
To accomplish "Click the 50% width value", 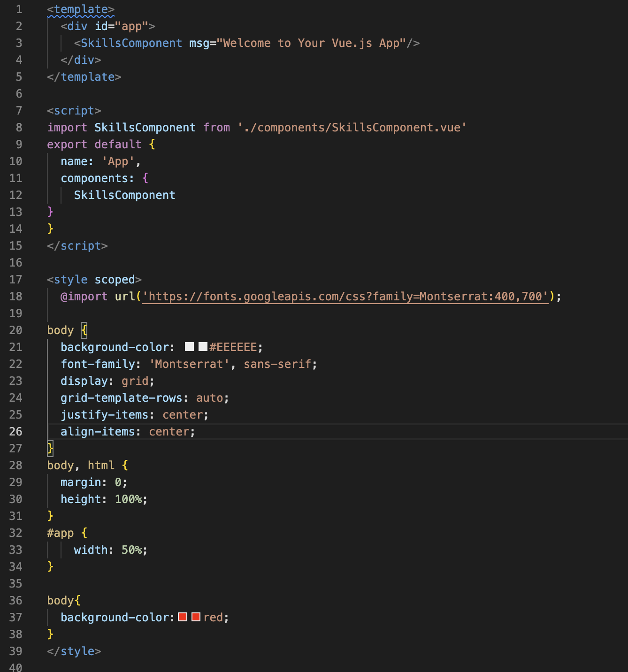I will pos(131,550).
